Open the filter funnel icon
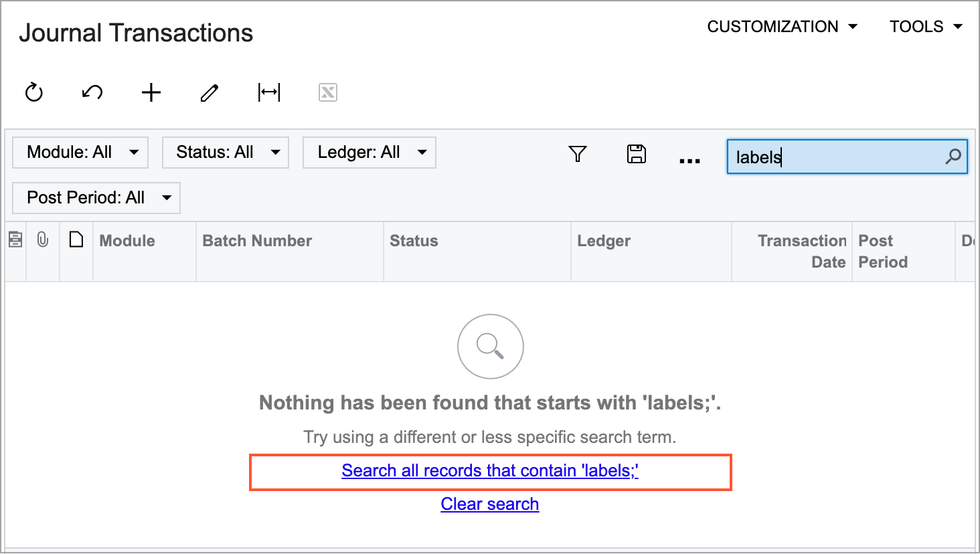 point(578,155)
